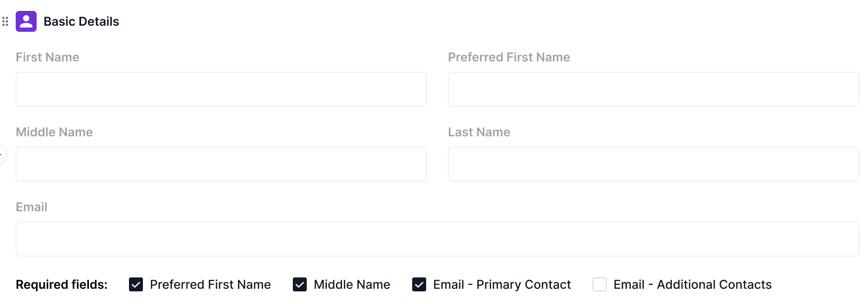Click the Middle Name label above its input
Viewport: 868px width, 304px height.
point(54,132)
